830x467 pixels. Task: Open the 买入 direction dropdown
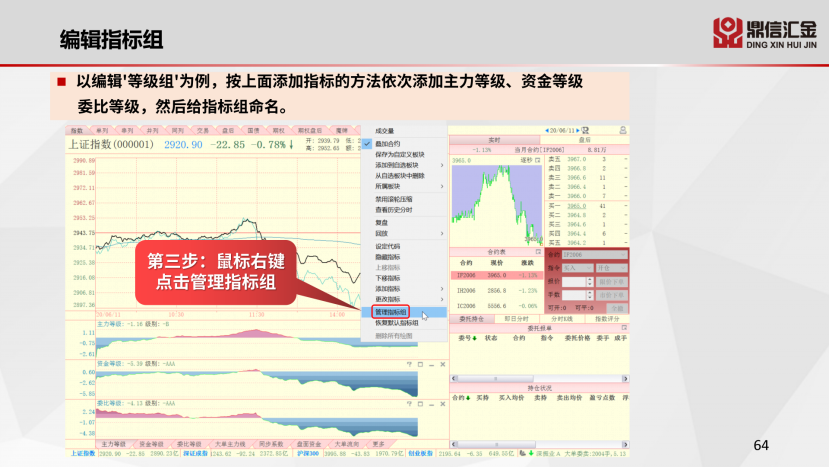(x=577, y=268)
